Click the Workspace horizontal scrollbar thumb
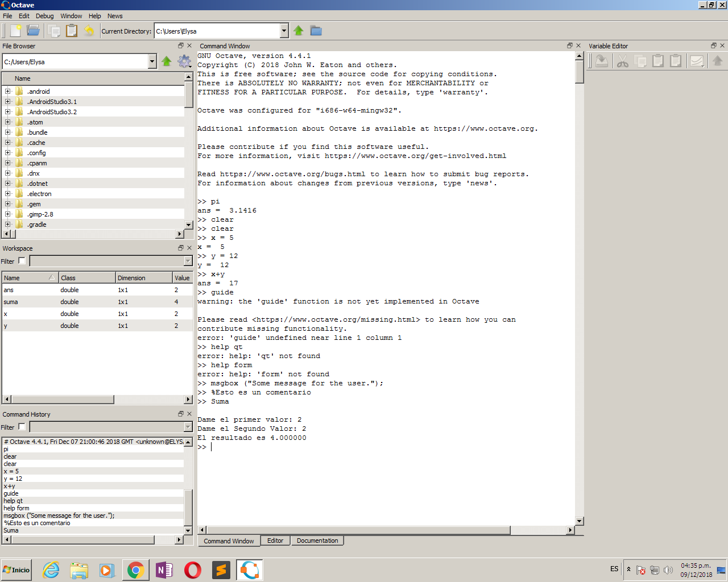Screen dimensions: 728x582 tap(63, 400)
